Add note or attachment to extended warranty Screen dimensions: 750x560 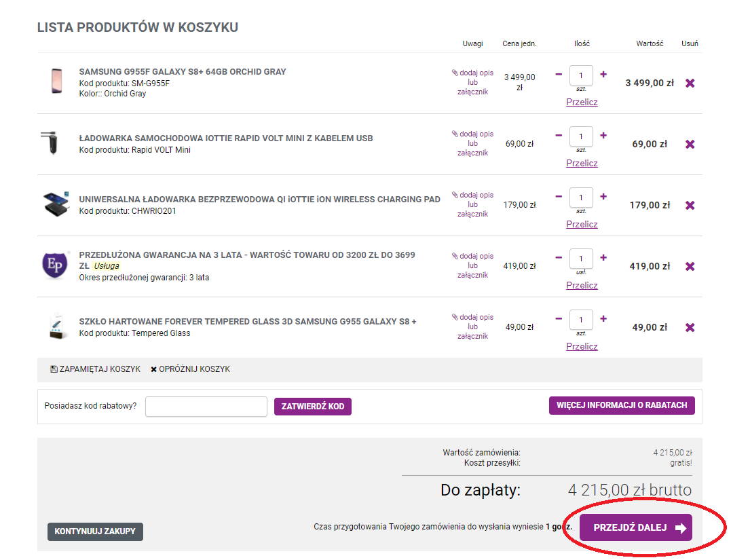[x=472, y=266]
